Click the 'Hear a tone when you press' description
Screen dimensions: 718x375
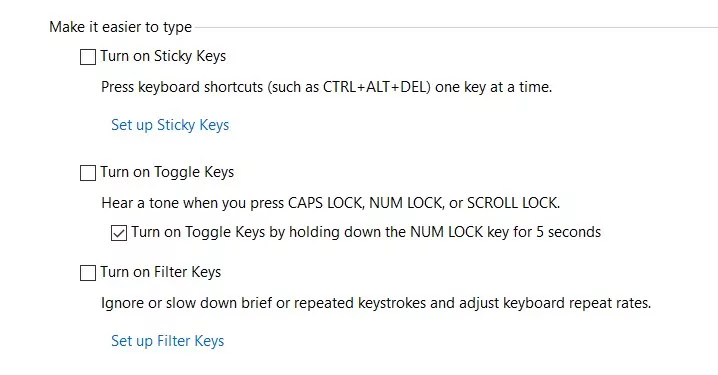click(331, 203)
